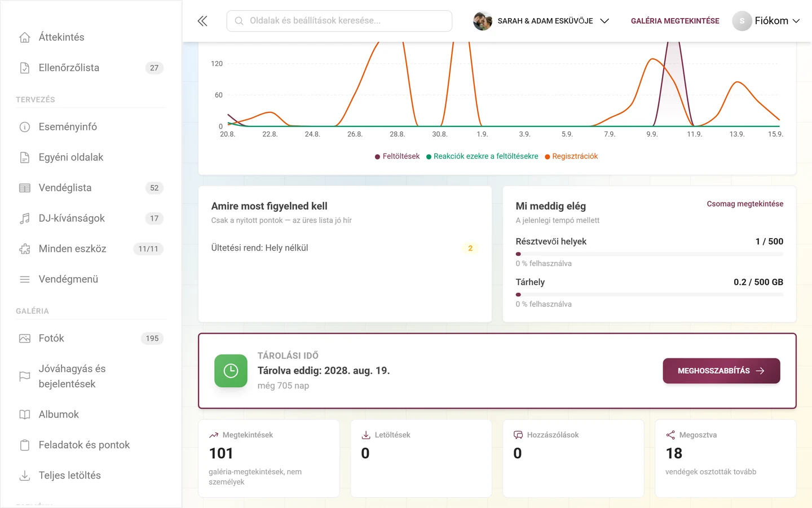Open Ültetési rend: Hely nélkül item
Screen dimensions: 812x508
[x=345, y=248]
